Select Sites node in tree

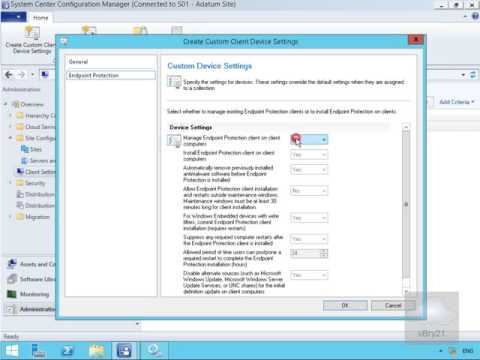(x=31, y=149)
